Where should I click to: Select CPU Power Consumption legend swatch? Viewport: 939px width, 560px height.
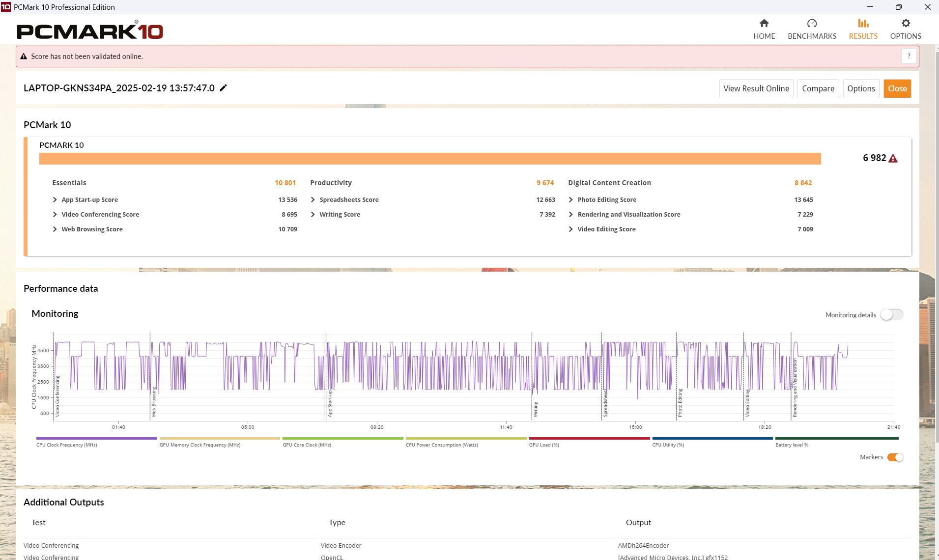click(466, 438)
